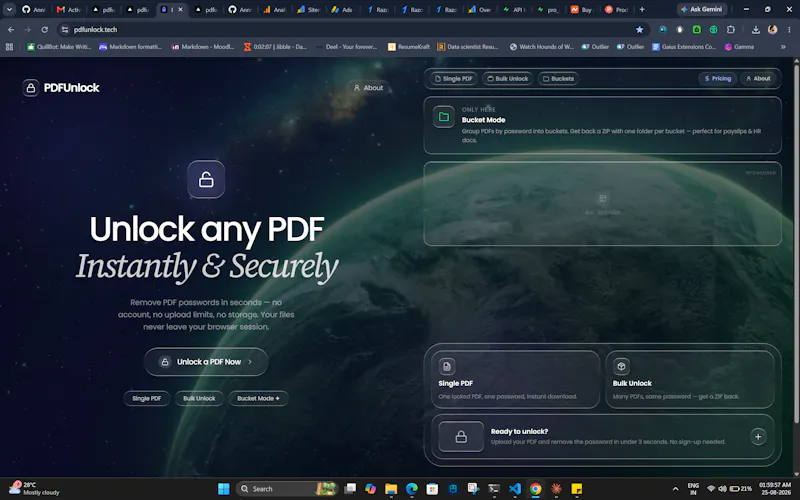This screenshot has width=800, height=500.
Task: Click the large unlock padlock icon above headline
Action: point(206,180)
